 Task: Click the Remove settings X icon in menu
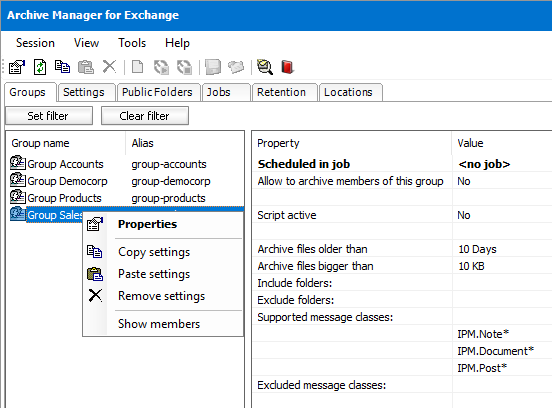click(95, 296)
